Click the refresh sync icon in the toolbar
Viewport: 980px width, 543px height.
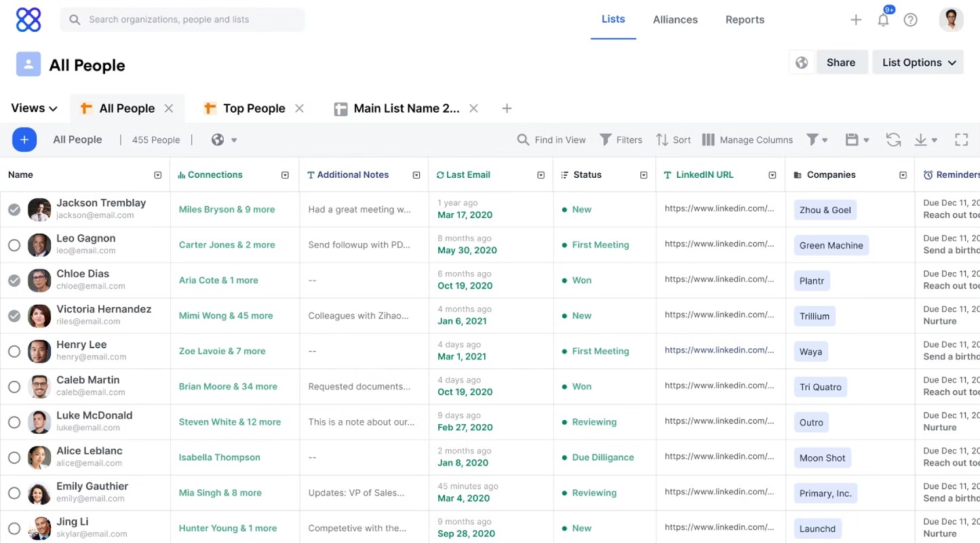click(x=893, y=140)
